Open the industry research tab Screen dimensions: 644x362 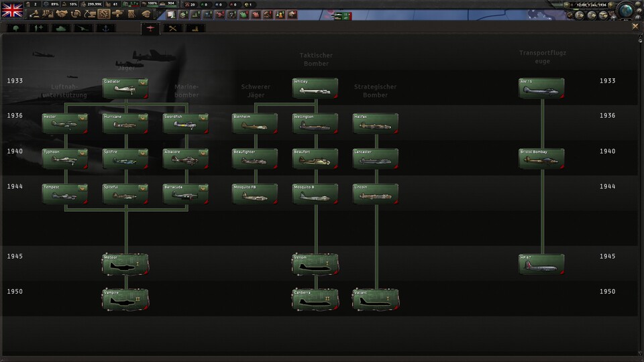click(x=195, y=28)
